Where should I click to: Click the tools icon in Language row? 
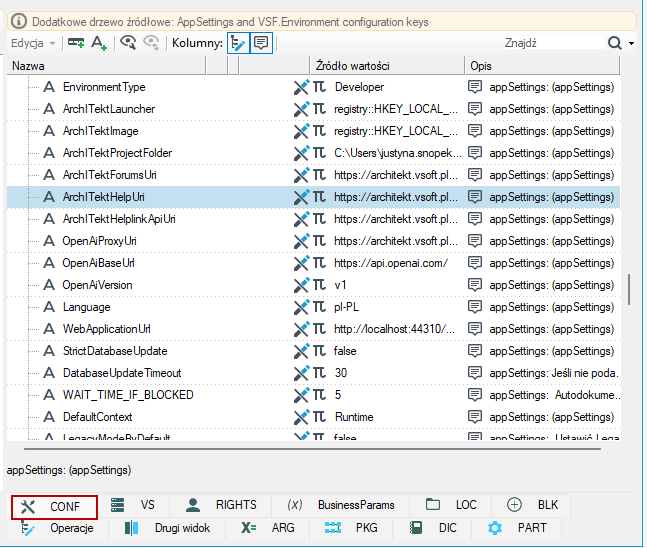(x=302, y=307)
